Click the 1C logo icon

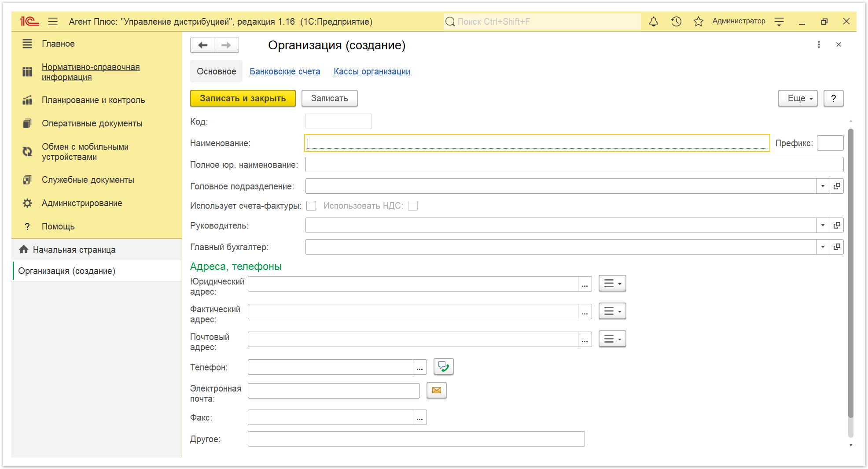[x=29, y=21]
